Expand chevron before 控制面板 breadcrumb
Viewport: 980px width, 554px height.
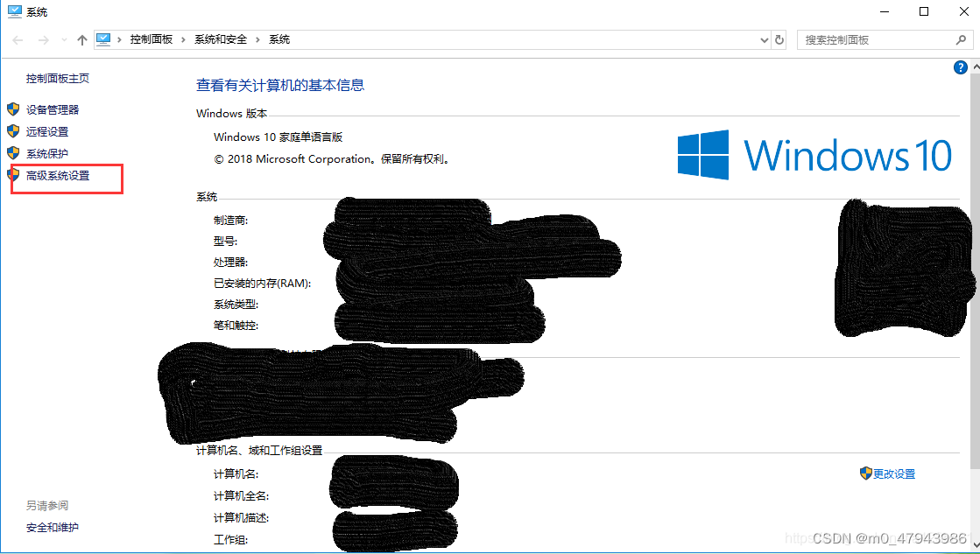(119, 39)
